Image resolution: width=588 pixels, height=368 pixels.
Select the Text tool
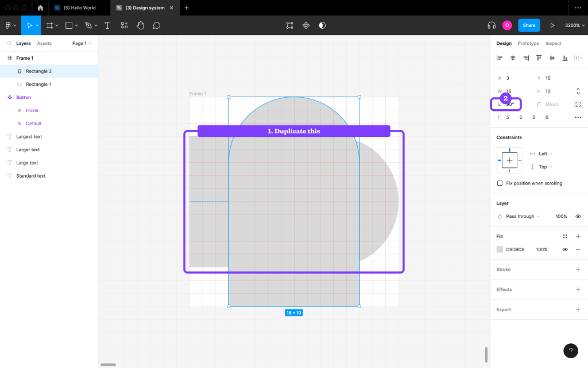coord(107,25)
